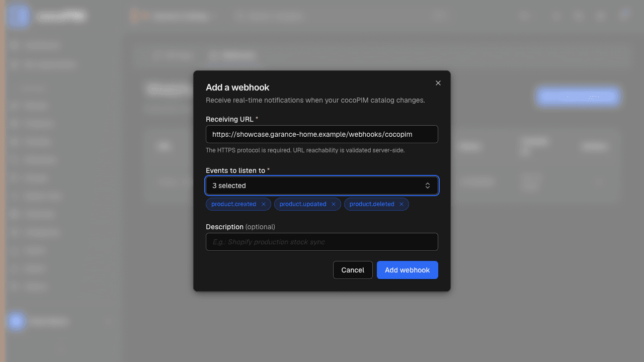
Task: Click the "HTTPS protocol is required" helper text
Action: (305, 150)
